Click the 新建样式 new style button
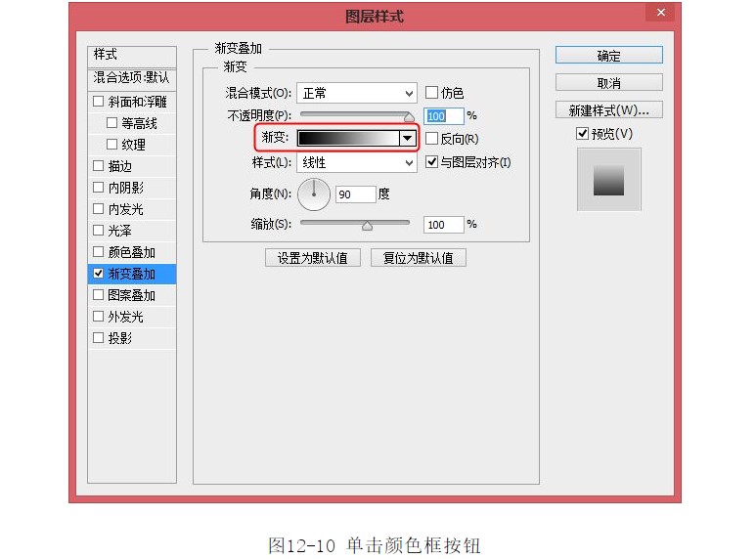 [608, 109]
